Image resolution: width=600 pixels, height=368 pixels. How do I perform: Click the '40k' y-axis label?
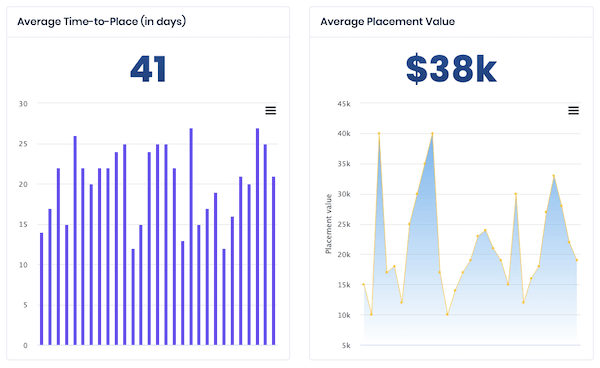tap(344, 134)
